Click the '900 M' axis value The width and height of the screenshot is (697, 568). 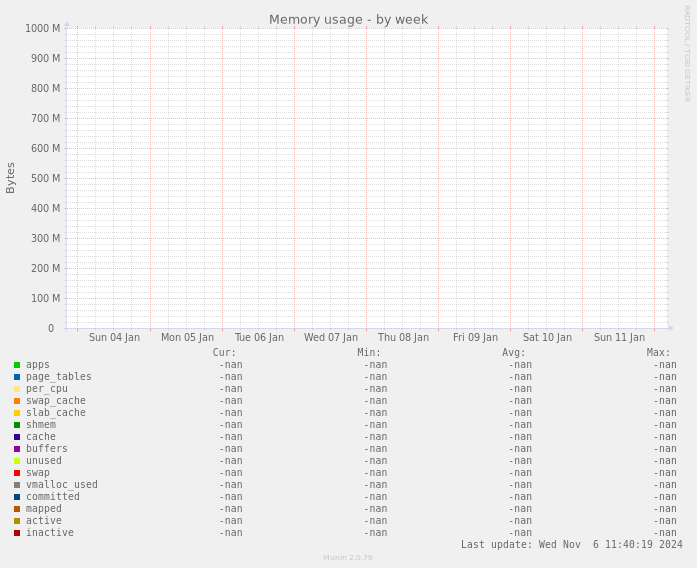(x=45, y=58)
